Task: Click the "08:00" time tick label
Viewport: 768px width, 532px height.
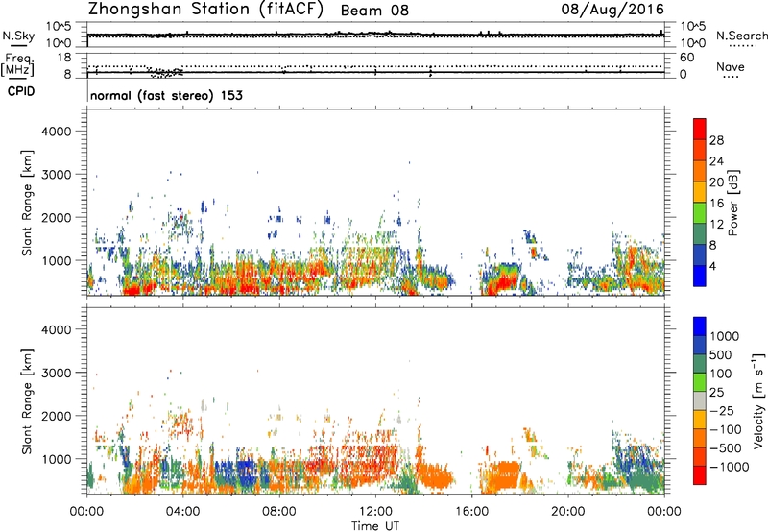Action: (x=279, y=512)
